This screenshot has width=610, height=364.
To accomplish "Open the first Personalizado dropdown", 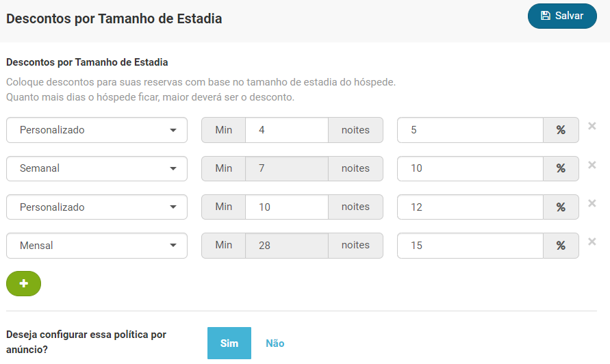I will tap(97, 130).
